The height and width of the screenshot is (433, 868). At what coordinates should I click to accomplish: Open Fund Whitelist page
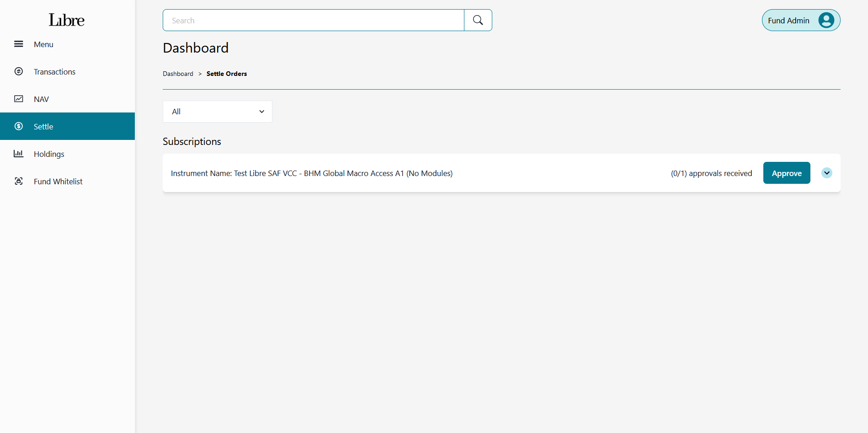58,182
